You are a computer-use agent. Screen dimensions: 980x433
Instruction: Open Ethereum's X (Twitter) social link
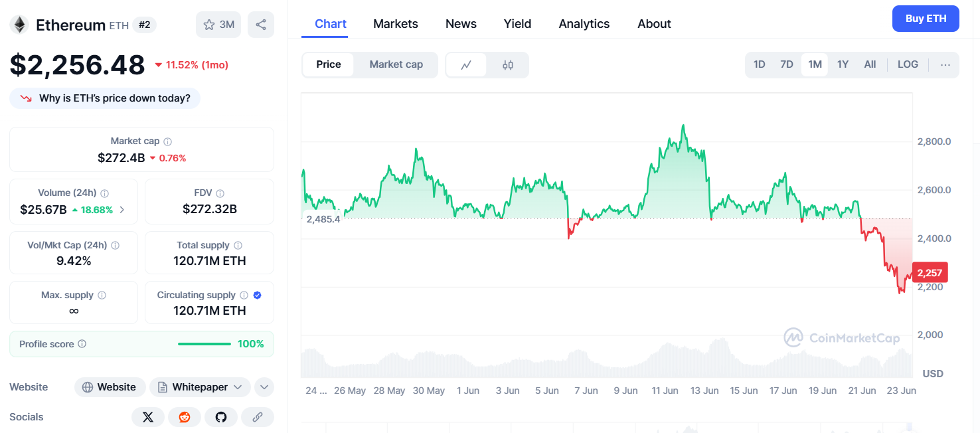148,417
